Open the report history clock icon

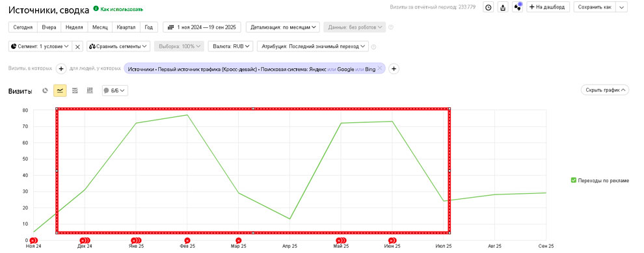[x=488, y=7]
